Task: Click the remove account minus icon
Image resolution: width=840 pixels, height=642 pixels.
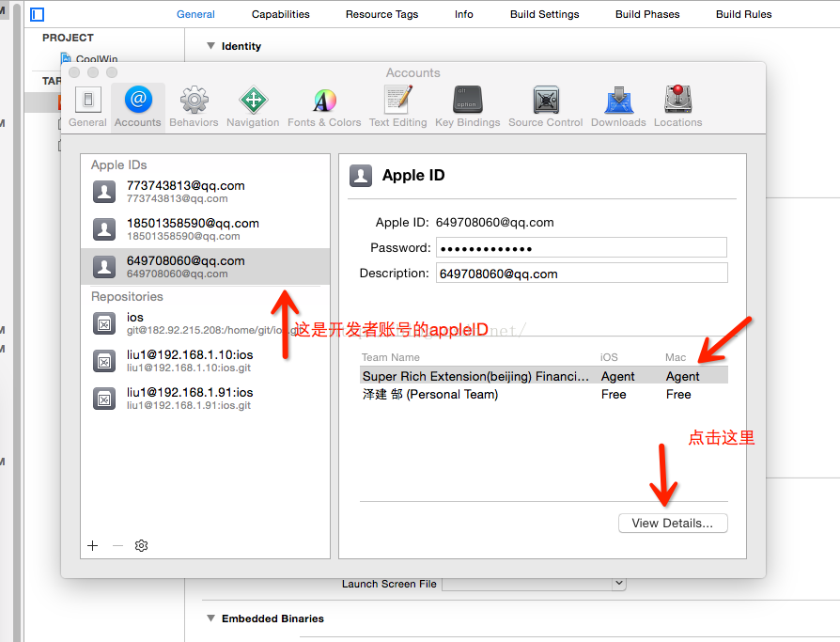Action: [x=117, y=545]
